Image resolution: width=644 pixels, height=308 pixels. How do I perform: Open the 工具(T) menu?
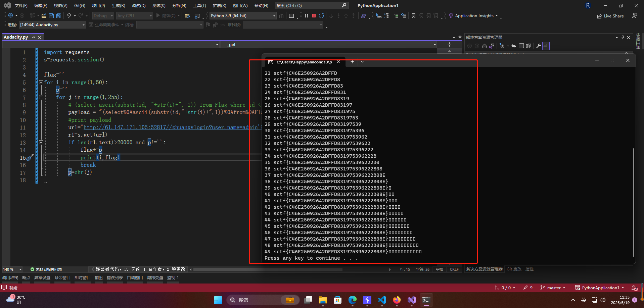point(199,5)
